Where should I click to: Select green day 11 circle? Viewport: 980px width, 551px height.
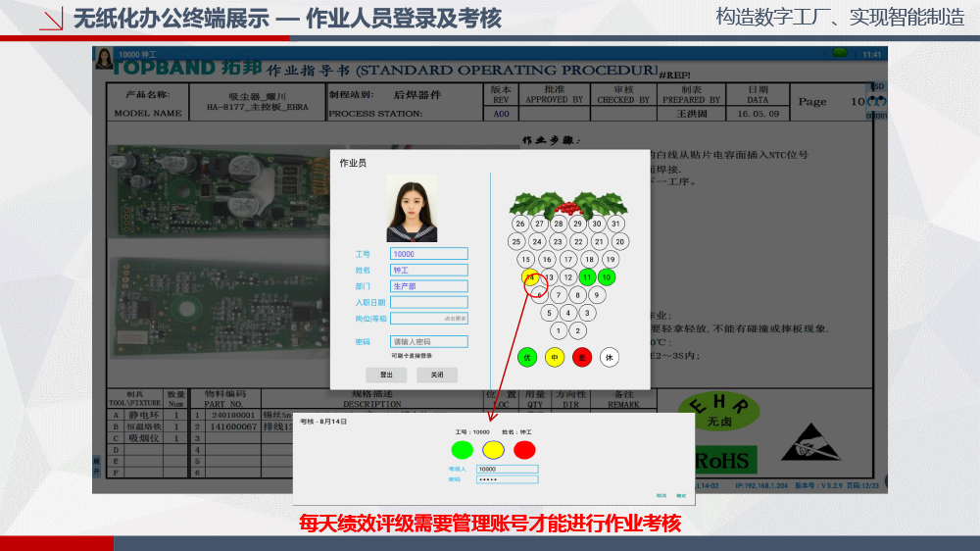[588, 277]
